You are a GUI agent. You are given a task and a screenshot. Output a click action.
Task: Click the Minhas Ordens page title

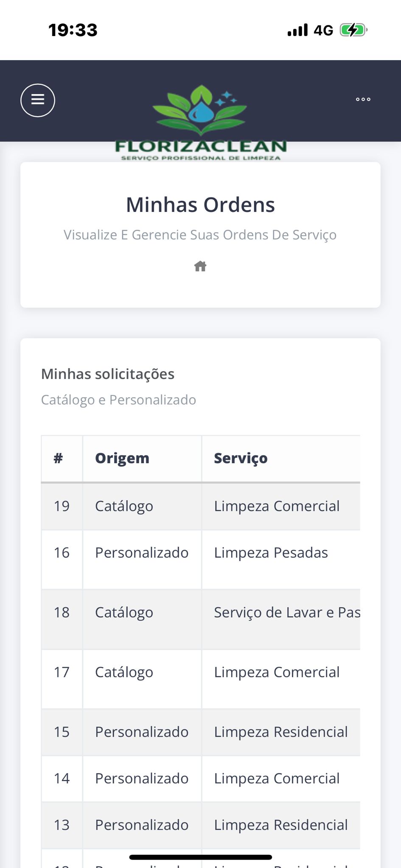click(x=200, y=205)
